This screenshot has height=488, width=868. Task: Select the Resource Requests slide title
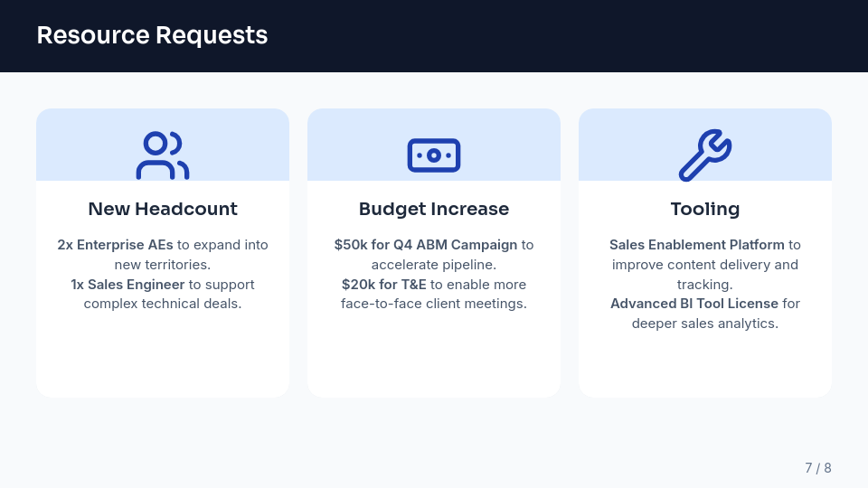(x=152, y=35)
